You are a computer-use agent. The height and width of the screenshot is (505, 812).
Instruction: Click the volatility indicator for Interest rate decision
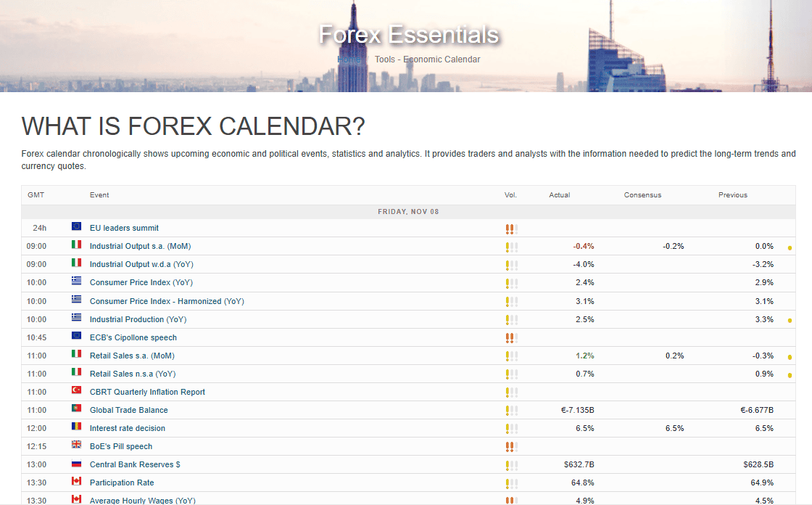click(x=511, y=428)
